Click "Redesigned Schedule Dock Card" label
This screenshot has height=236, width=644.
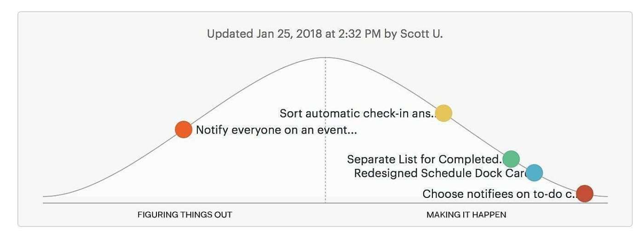440,173
